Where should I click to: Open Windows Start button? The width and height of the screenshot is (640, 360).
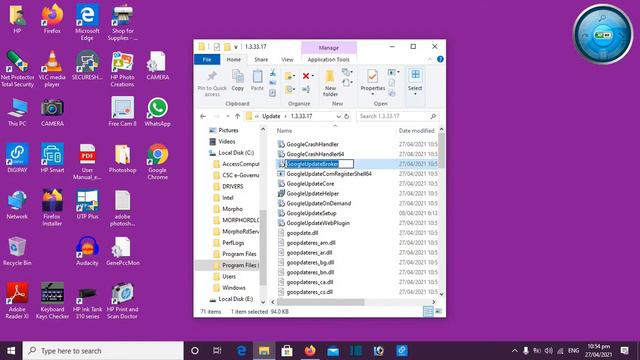[11, 351]
